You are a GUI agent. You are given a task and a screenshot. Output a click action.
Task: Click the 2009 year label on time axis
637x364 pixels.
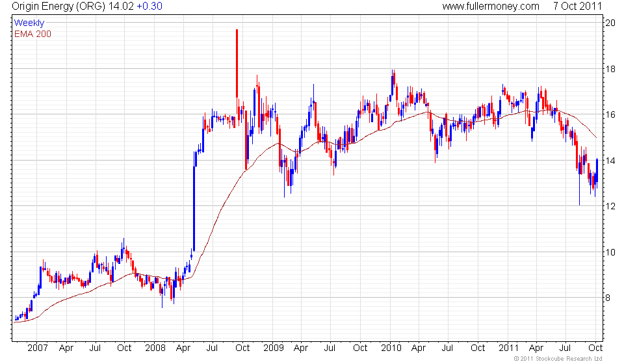point(274,348)
